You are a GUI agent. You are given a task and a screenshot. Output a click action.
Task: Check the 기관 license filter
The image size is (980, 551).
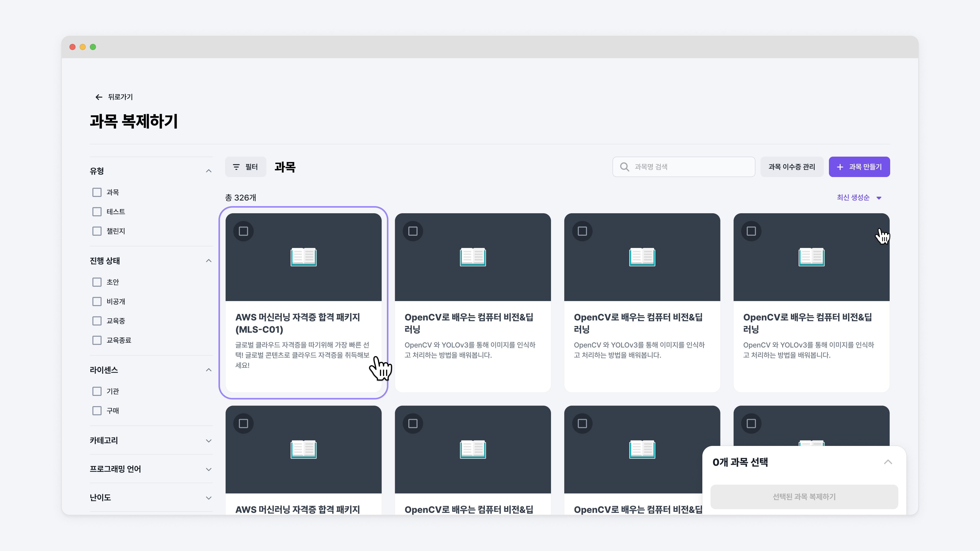(x=97, y=391)
